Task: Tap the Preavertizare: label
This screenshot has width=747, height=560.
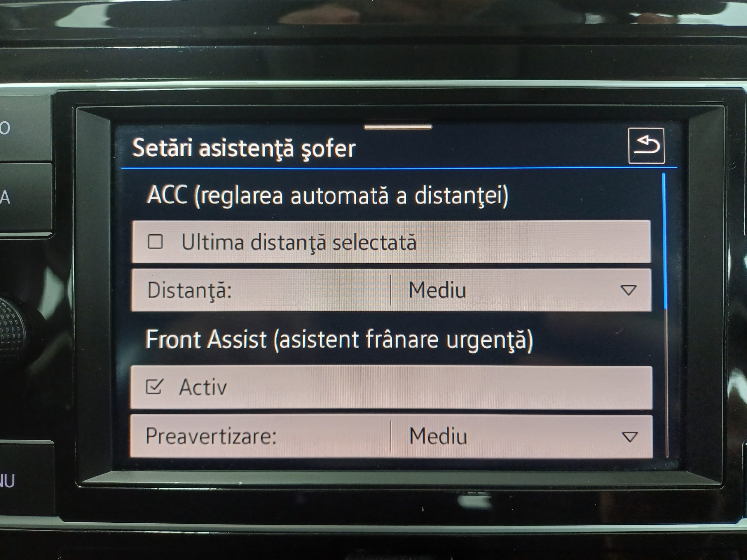Action: coord(211,436)
